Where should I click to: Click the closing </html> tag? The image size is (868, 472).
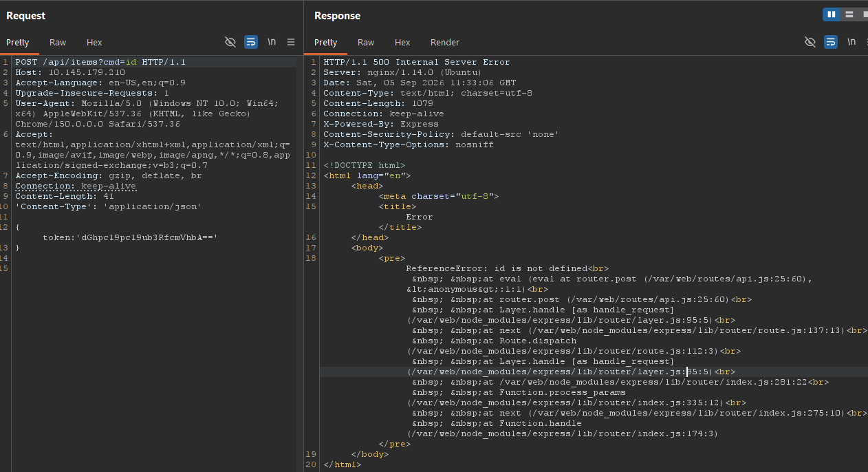[343, 464]
